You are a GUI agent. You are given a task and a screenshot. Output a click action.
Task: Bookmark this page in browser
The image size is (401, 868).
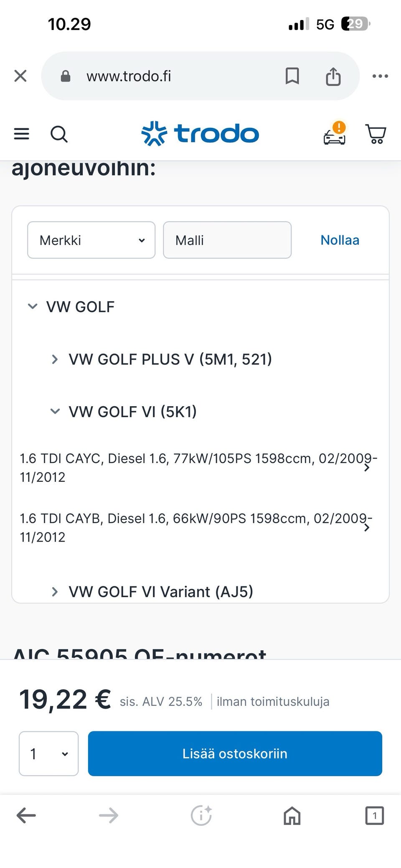[292, 76]
